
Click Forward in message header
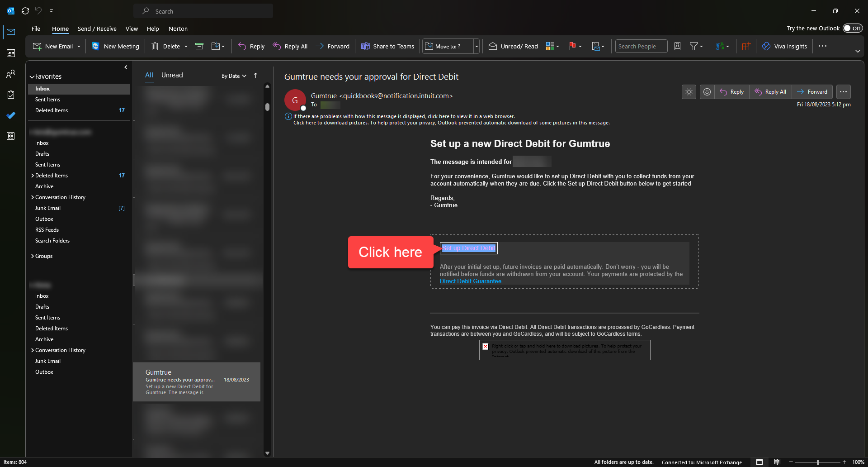[812, 92]
